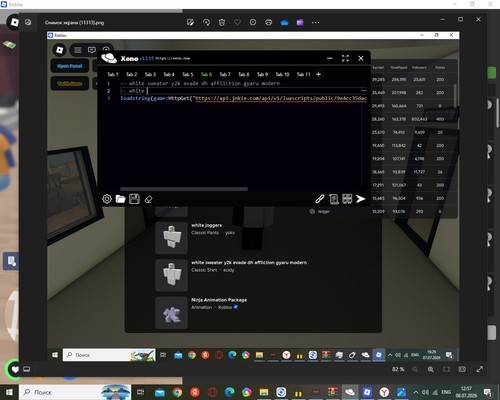This screenshot has width=500, height=400.
Task: Expand the hidden tray icons chevron
Action: (x=416, y=392)
